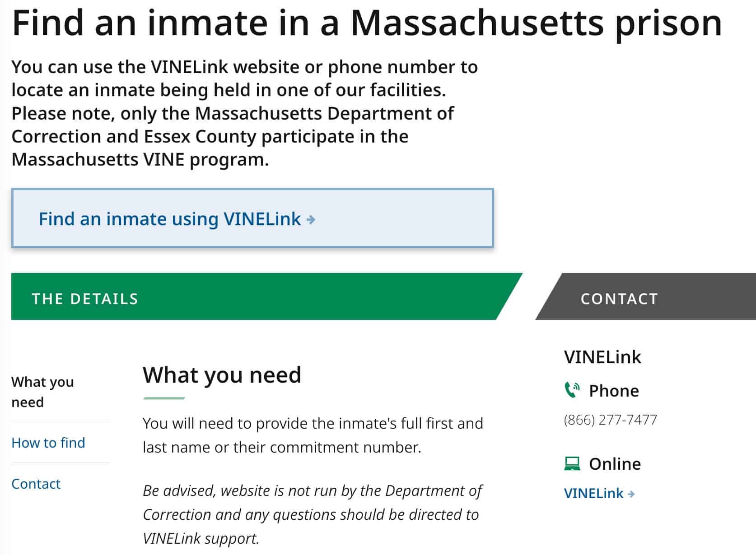This screenshot has width=756, height=555.
Task: Click the 'Online' label
Action: 615,464
